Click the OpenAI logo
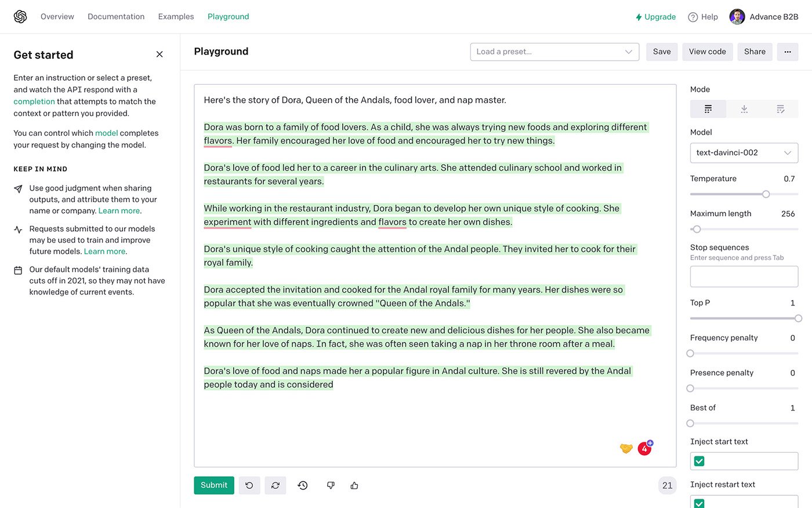The height and width of the screenshot is (508, 812). click(20, 16)
